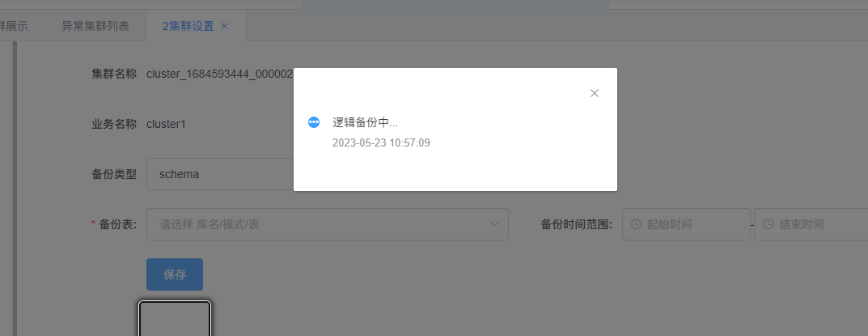This screenshot has height=336, width=868.
Task: Open the 请选择 库名/模式/表 dropdown
Action: [x=327, y=224]
